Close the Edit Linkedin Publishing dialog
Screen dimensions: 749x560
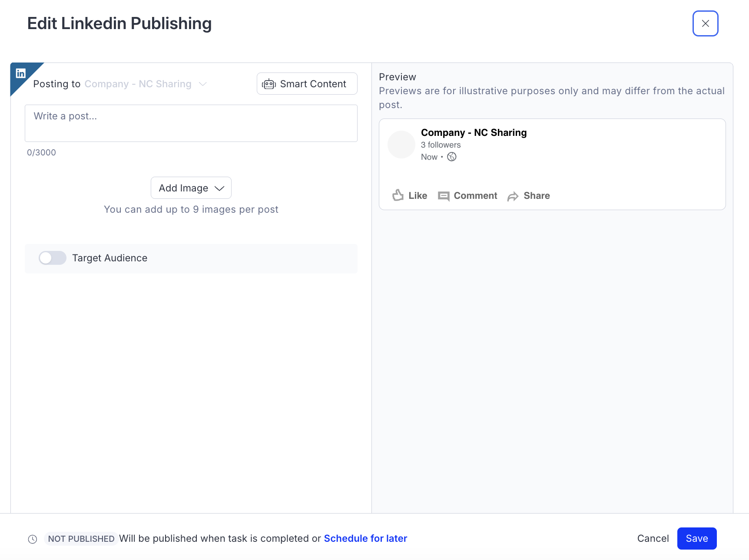click(705, 23)
